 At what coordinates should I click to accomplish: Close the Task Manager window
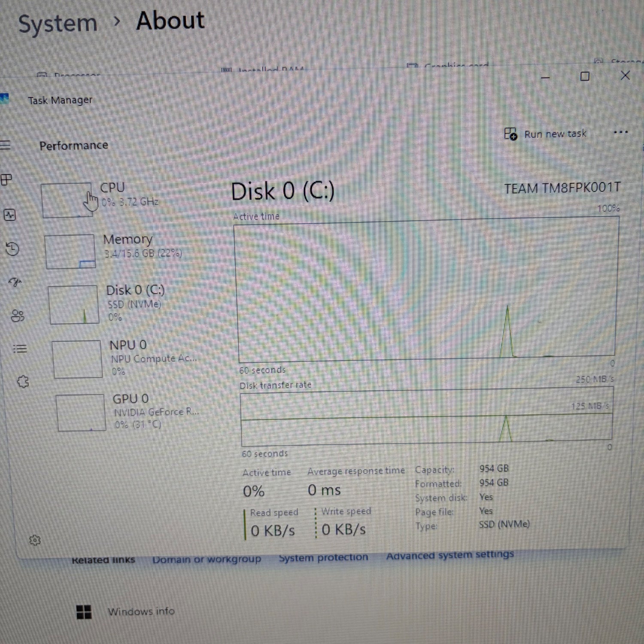625,76
